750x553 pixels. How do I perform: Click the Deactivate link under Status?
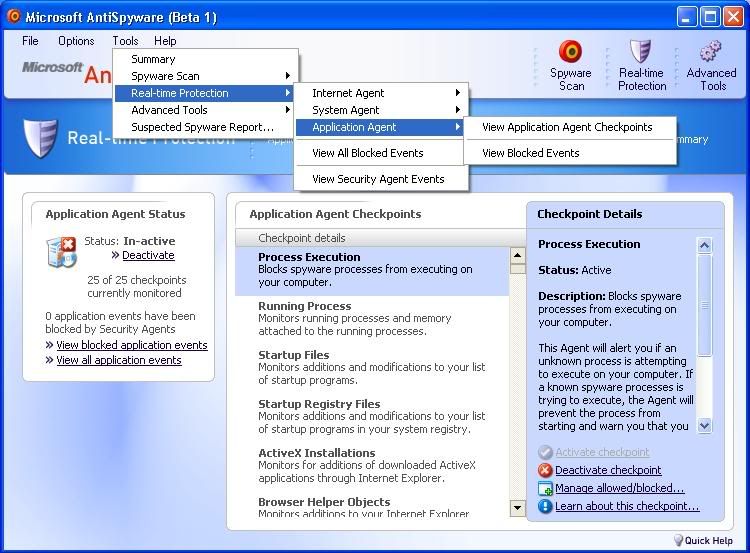(148, 255)
